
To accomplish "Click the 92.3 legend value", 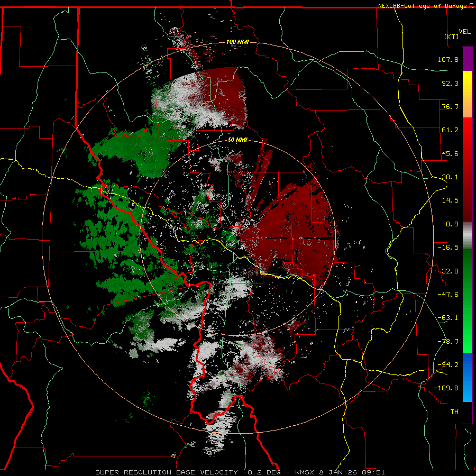I will tap(450, 83).
